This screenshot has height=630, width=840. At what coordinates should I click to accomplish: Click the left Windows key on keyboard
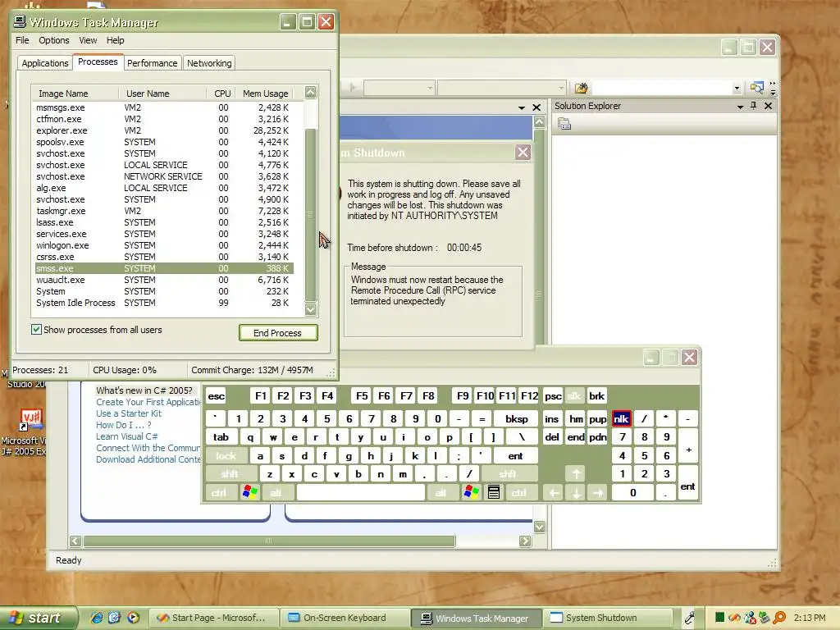click(249, 492)
